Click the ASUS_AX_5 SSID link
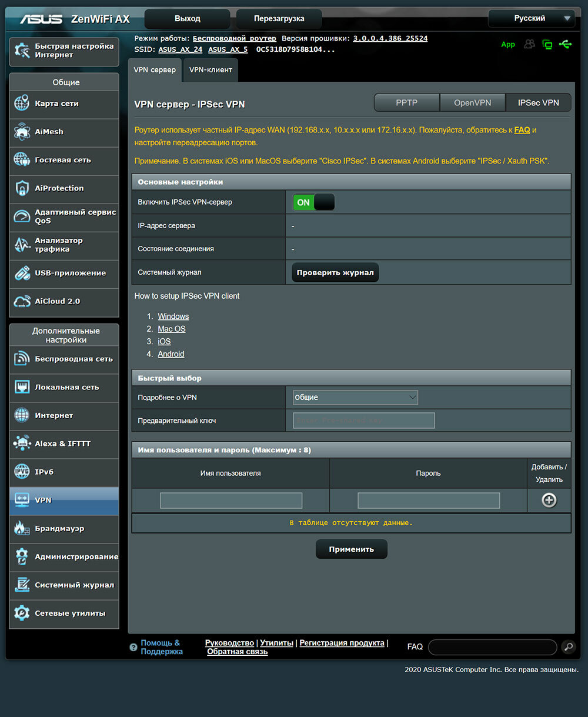Viewport: 588px width, 717px height. point(228,50)
